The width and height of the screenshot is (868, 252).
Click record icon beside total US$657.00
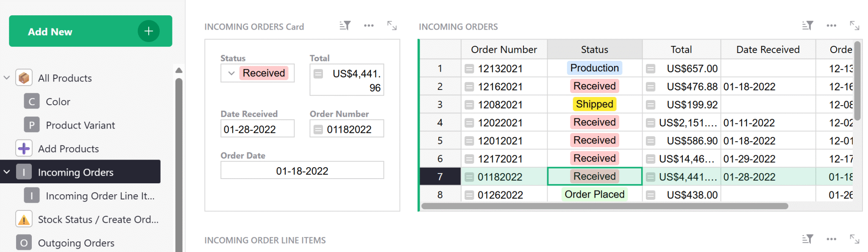[x=651, y=69]
